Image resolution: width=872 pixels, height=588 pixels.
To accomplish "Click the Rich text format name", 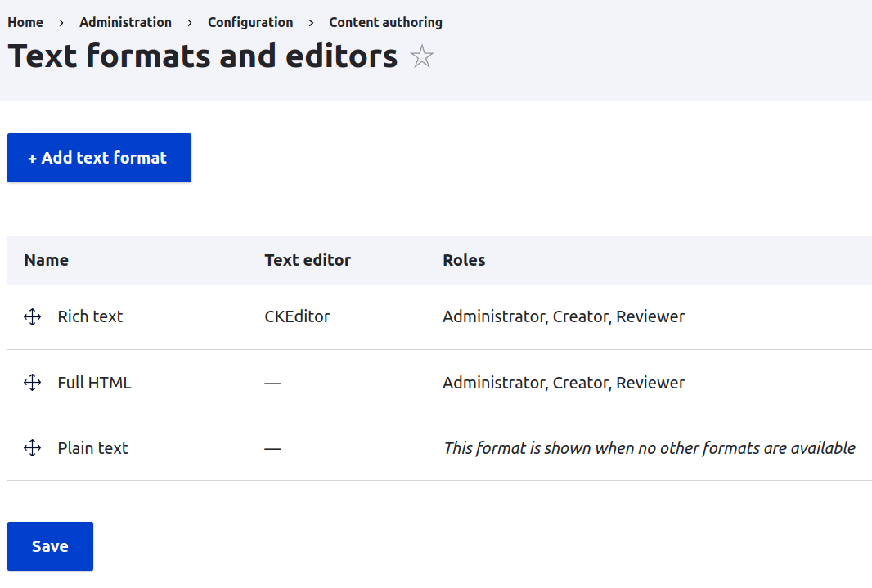I will pos(89,316).
